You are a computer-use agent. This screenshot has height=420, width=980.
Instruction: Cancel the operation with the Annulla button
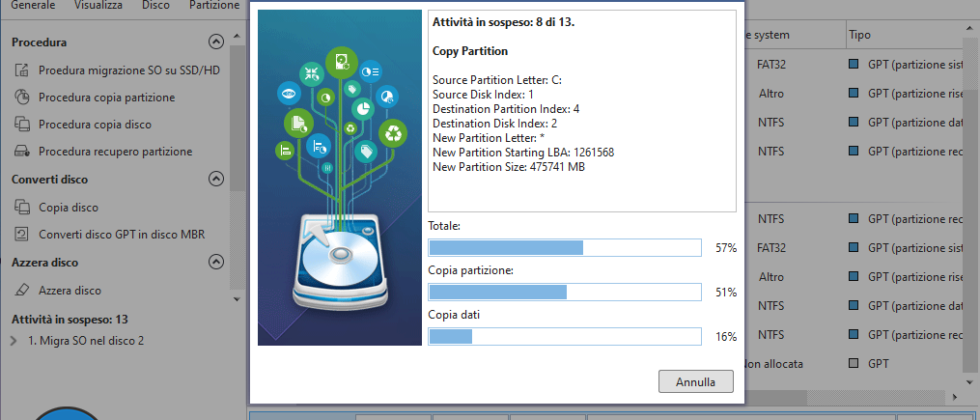(696, 381)
